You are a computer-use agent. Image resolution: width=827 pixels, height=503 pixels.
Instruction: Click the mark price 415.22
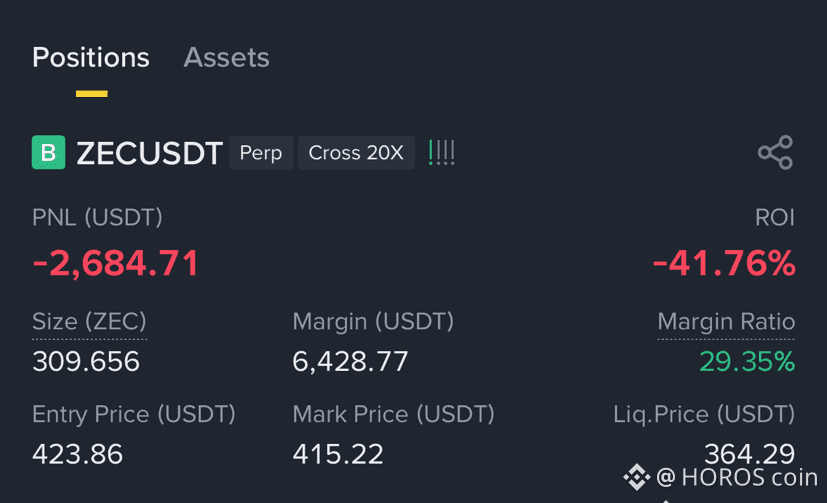tap(338, 454)
